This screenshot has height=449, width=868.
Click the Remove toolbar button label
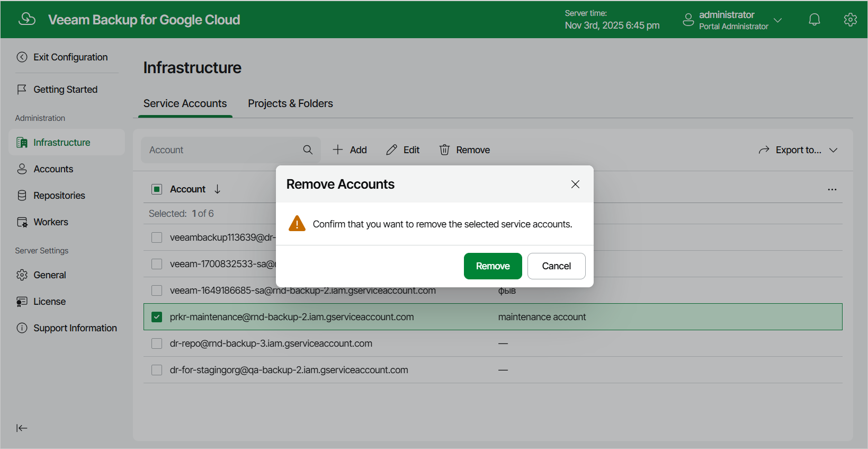[x=473, y=150]
